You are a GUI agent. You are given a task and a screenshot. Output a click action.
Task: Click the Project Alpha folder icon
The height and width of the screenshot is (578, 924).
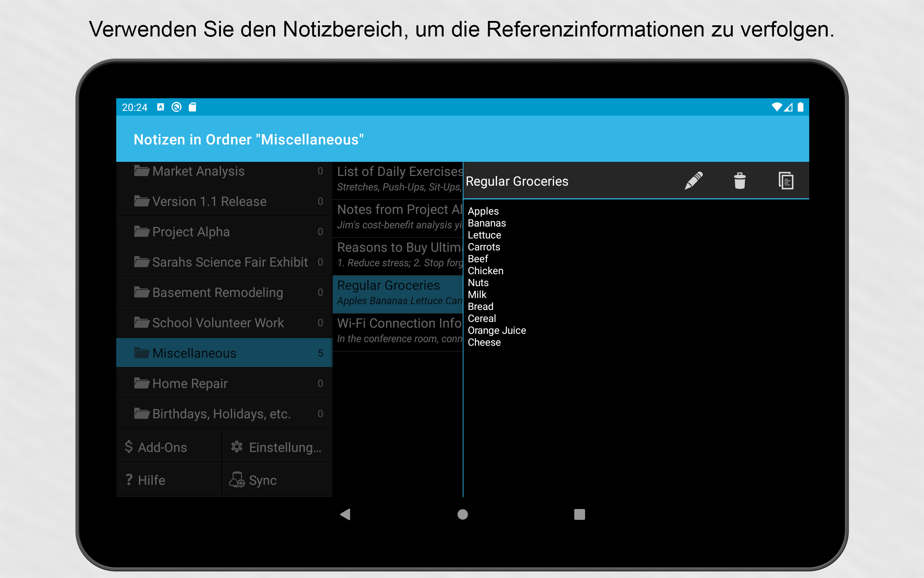point(141,231)
